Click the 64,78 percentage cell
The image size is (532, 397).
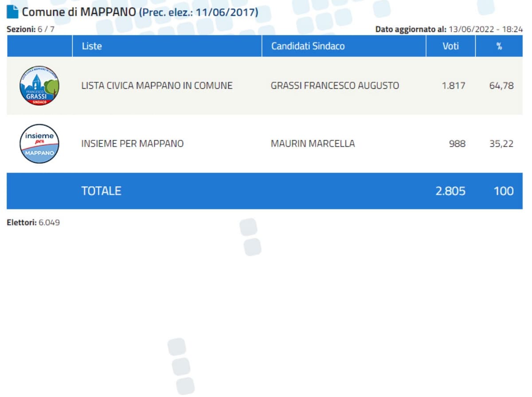(x=501, y=86)
